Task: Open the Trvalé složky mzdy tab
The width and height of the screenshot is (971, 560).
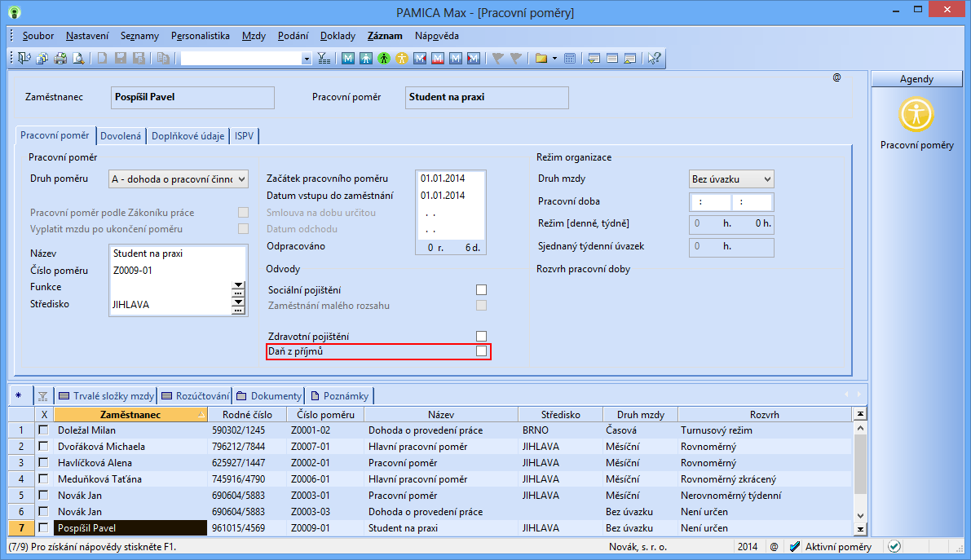Action: click(106, 396)
